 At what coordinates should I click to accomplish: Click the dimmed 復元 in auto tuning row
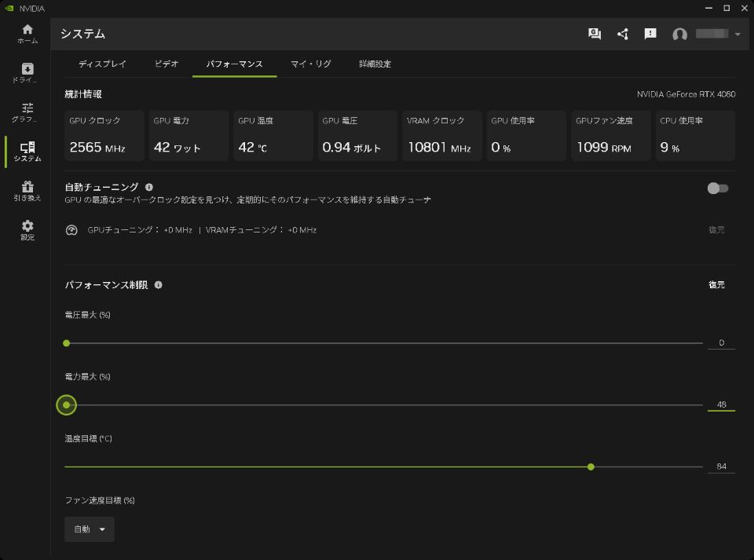pyautogui.click(x=716, y=230)
